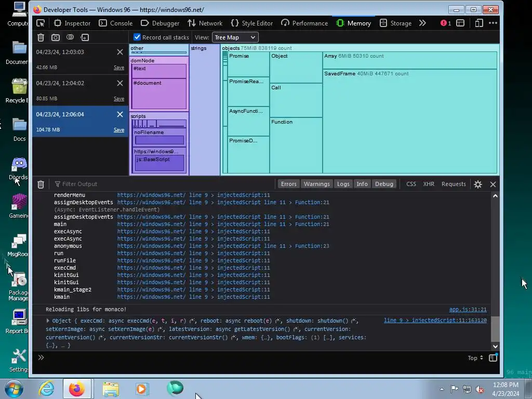Click the red error count indicator
Image resolution: width=532 pixels, height=399 pixels.
[445, 23]
